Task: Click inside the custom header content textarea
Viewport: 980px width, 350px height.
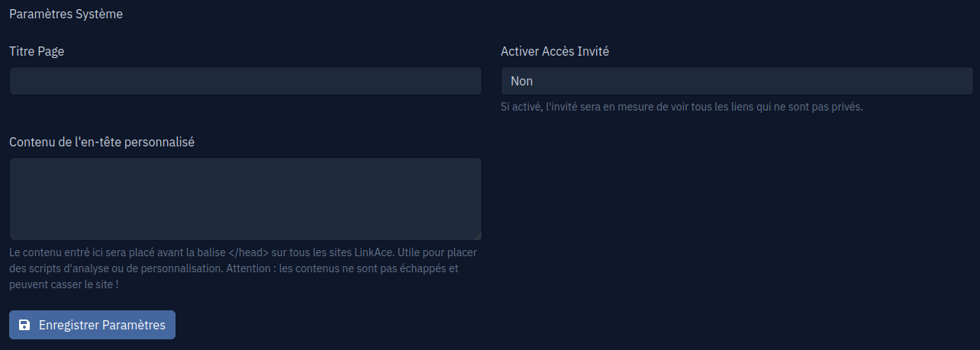Action: pos(246,199)
